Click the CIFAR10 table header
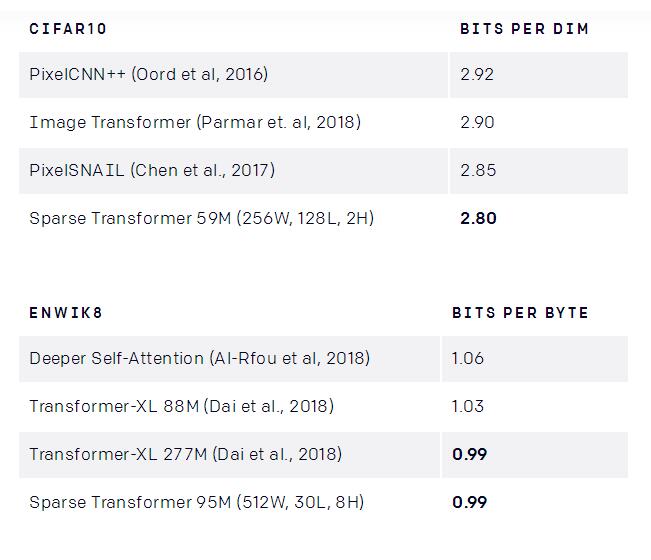Viewport: 651px width, 560px height. point(68,29)
